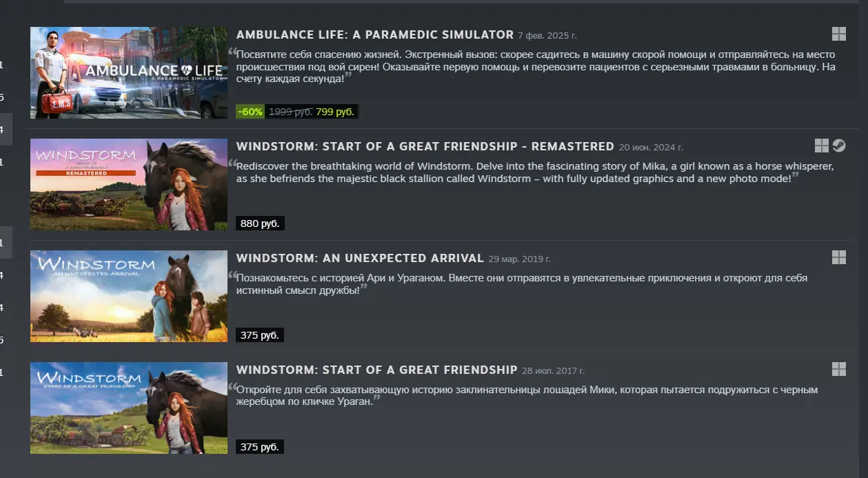Open Windstorm: An Unexpected Arrival title link
This screenshot has width=868, height=478.
(x=360, y=258)
